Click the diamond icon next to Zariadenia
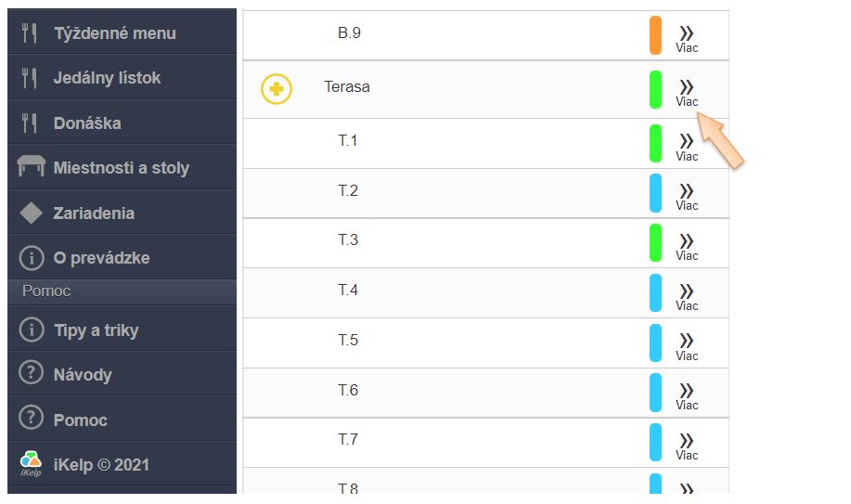851x504 pixels. tap(31, 213)
